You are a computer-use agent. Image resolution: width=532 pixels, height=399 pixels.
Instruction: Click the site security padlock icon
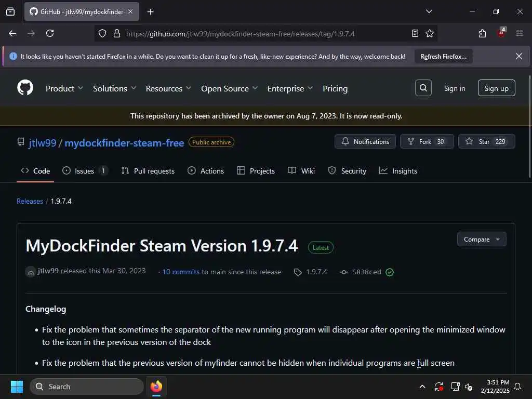click(x=117, y=33)
